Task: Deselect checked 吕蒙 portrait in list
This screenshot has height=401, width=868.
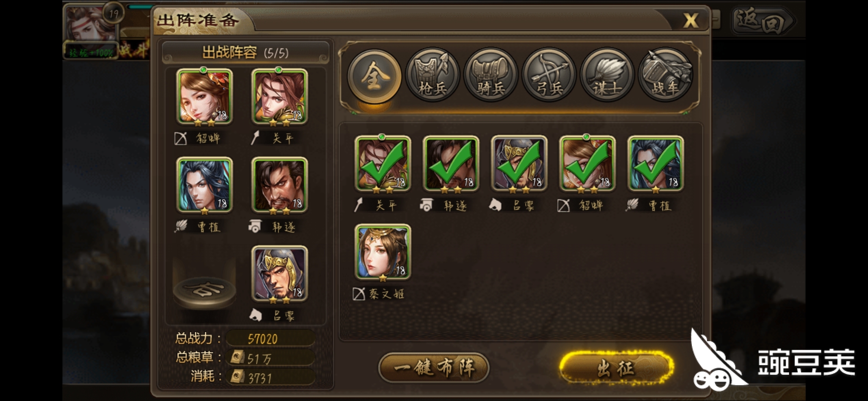Action: pos(519,164)
